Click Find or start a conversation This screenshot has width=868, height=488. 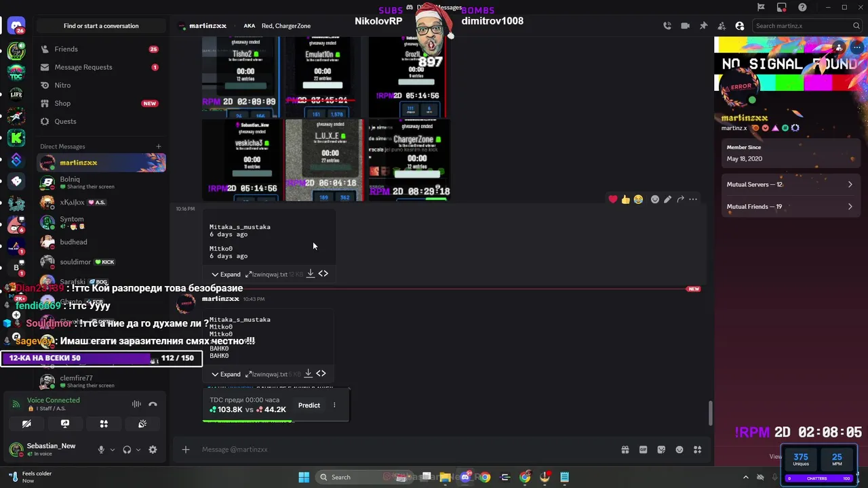[101, 26]
